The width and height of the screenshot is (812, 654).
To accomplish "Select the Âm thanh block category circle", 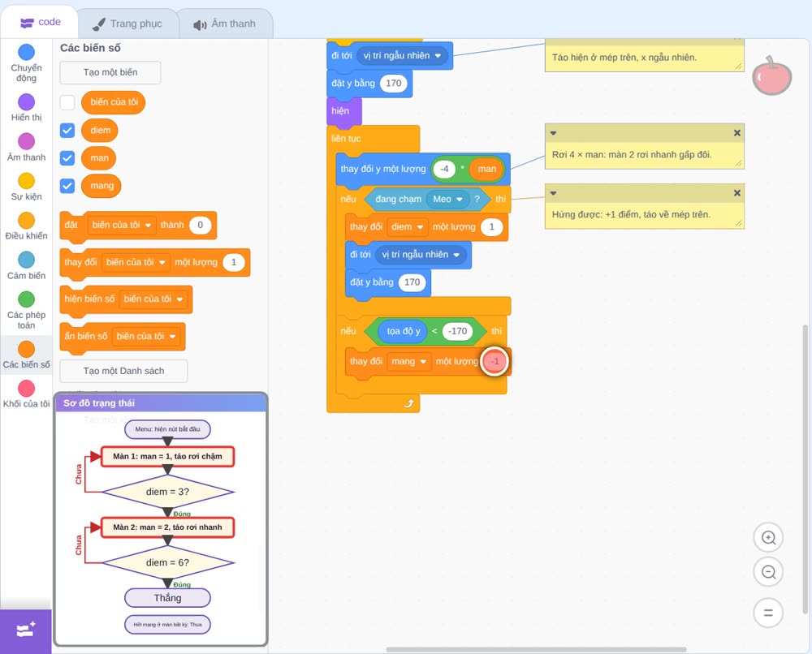I will tap(26, 141).
